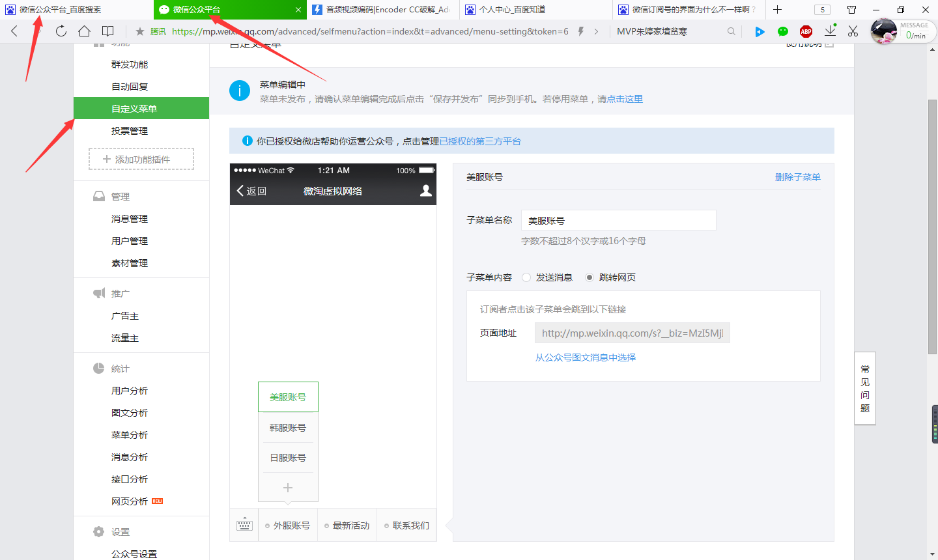Click the keyboard icon in phone preview
This screenshot has width=938, height=560.
244,524
